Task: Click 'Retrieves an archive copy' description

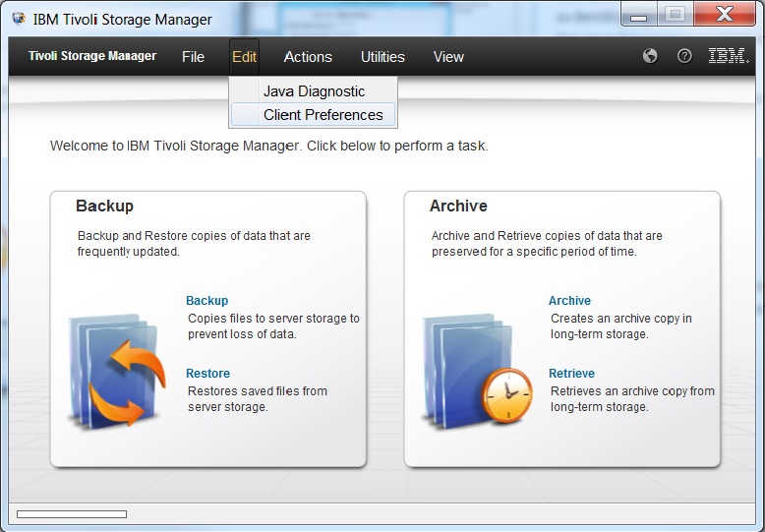Action: pyautogui.click(x=632, y=399)
